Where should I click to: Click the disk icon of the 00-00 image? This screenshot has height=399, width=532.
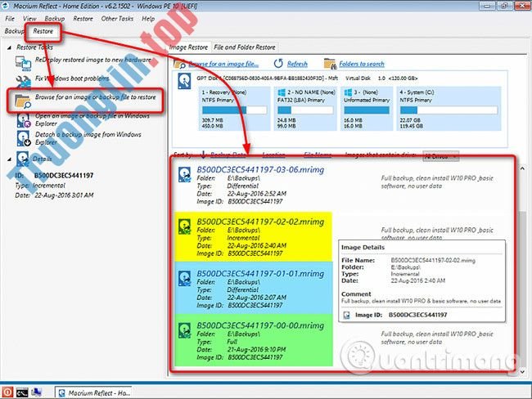coord(185,330)
